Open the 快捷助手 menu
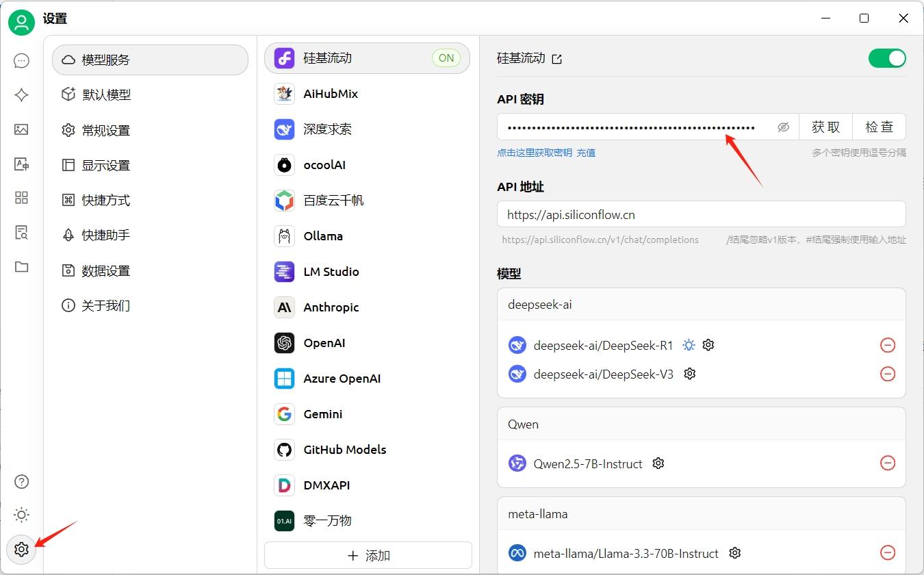 point(150,235)
